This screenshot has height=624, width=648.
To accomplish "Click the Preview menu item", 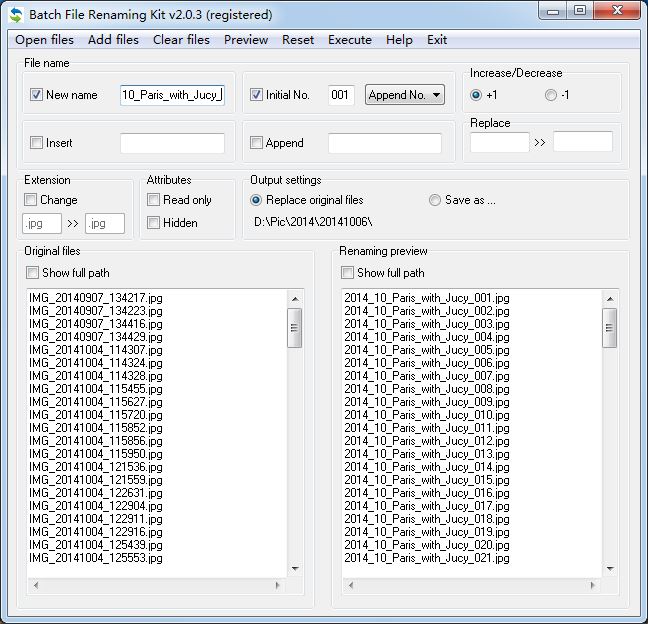I will 246,40.
